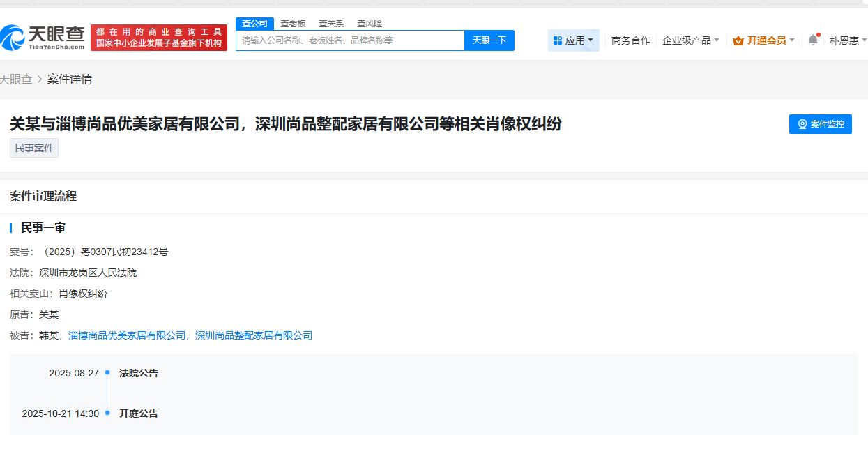
Task: Select the 开庭公告 timeline entry
Action: point(139,413)
